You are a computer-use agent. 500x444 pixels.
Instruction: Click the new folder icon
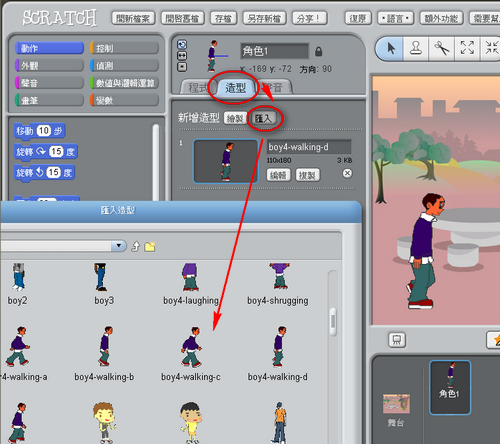pos(150,247)
